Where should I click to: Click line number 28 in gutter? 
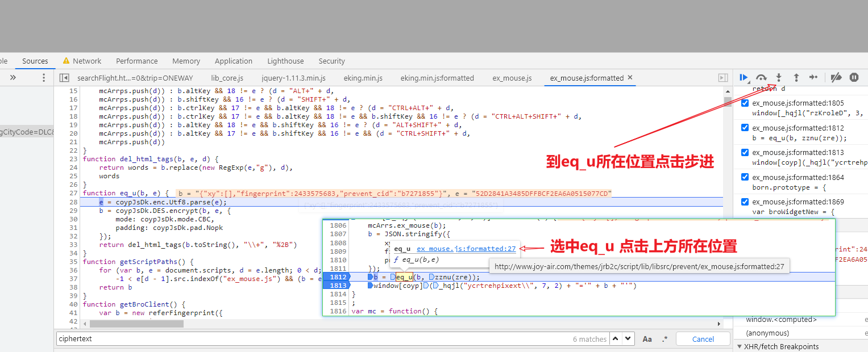pos(73,202)
